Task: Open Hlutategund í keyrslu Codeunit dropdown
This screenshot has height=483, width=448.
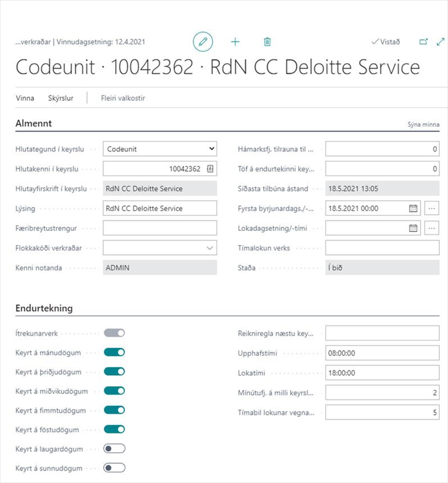Action: click(160, 149)
